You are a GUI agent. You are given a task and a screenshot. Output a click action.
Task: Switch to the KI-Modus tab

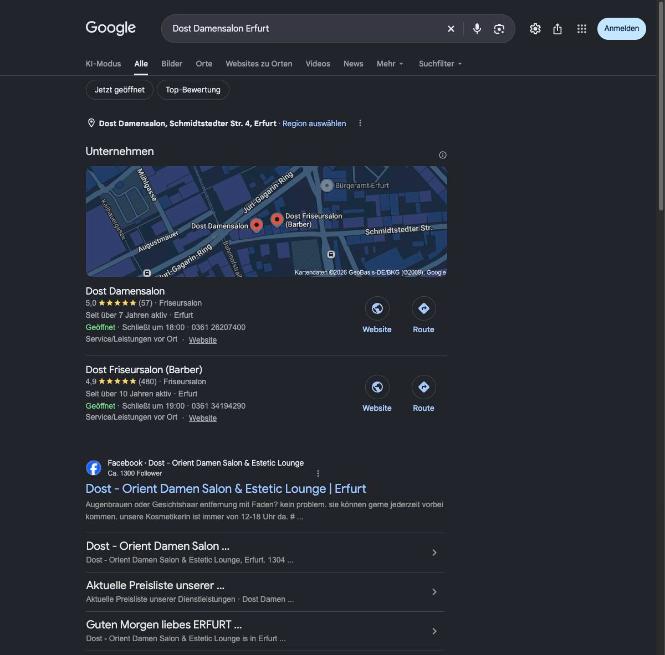(x=103, y=64)
